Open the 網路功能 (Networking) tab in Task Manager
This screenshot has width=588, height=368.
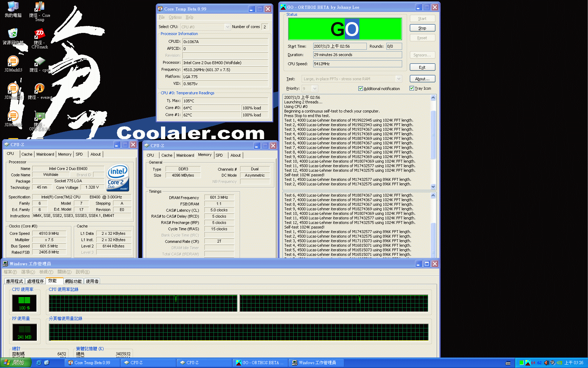[x=73, y=281]
